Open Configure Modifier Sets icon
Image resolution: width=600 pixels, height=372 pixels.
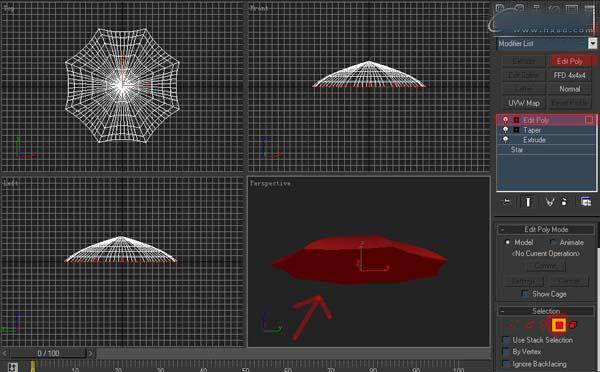tap(585, 202)
